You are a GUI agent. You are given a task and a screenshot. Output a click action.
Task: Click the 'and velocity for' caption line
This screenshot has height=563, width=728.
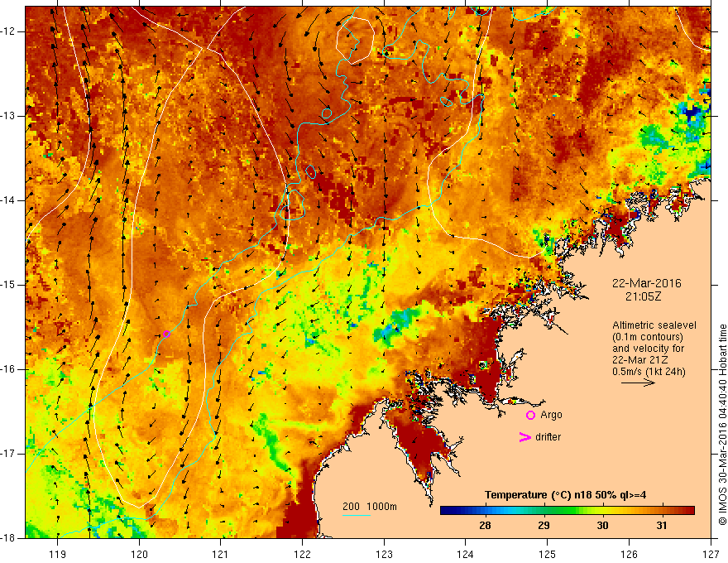648,349
